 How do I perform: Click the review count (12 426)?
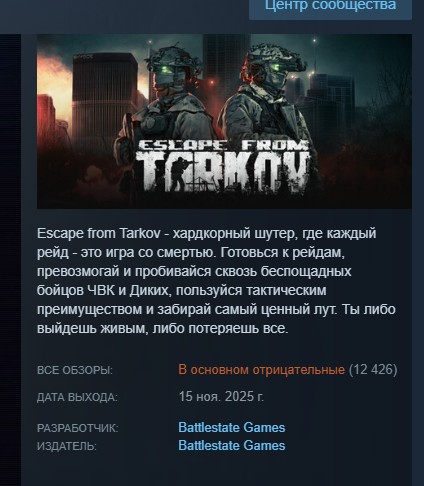coord(373,370)
